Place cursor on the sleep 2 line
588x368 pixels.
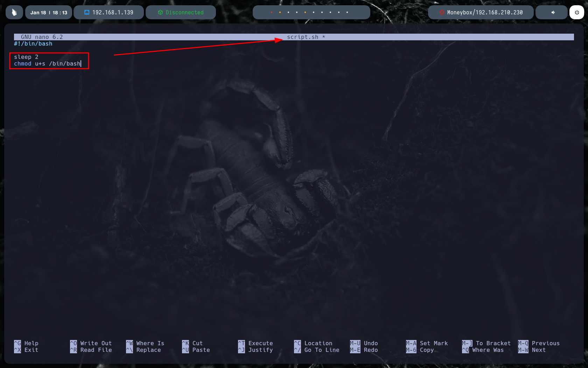click(x=26, y=57)
